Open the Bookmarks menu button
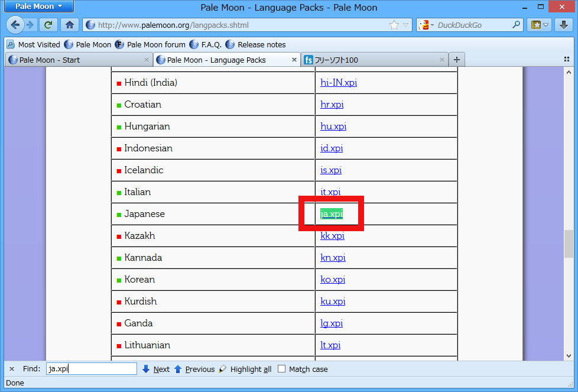578x392 pixels. (x=540, y=25)
